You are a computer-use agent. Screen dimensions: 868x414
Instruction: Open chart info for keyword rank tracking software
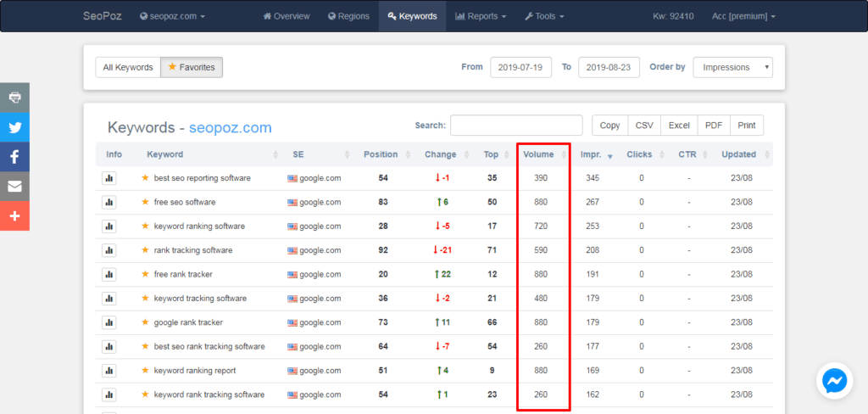pos(109,394)
